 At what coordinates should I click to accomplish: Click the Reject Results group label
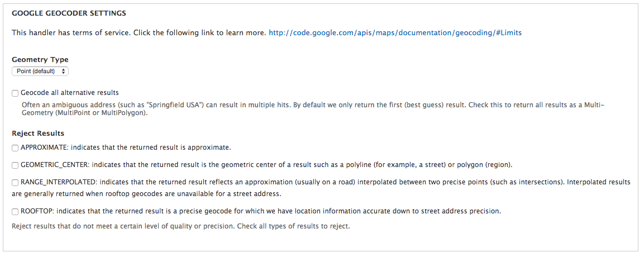click(38, 134)
